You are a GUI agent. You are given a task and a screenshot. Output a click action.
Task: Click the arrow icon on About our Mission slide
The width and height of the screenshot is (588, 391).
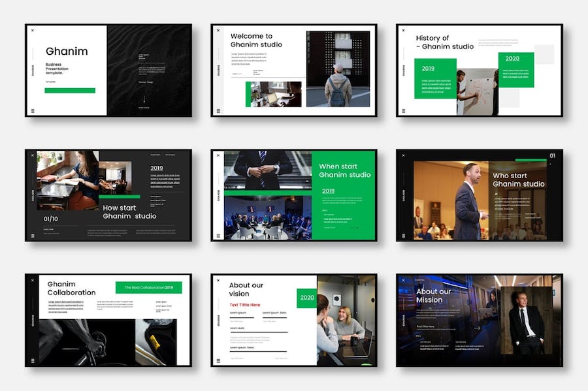point(477,328)
